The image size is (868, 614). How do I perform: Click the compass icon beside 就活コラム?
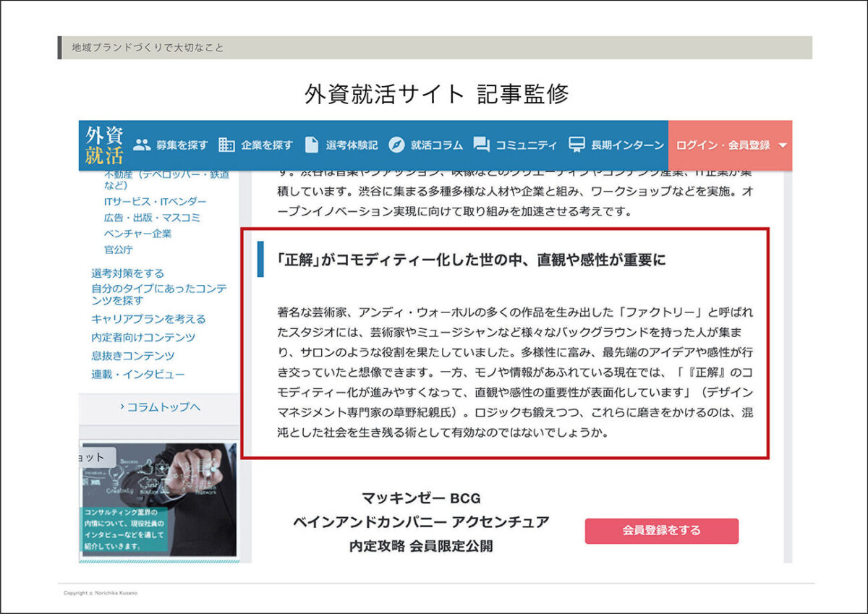click(x=396, y=145)
